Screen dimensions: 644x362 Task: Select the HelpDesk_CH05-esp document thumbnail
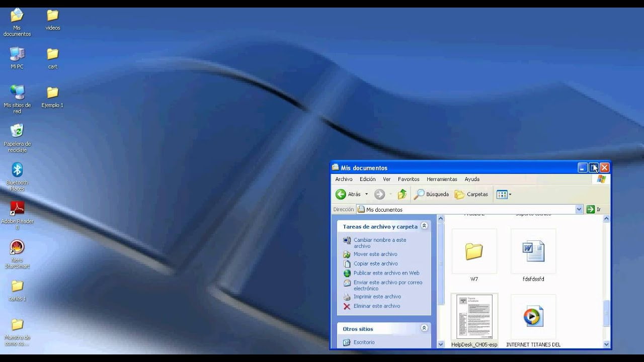(474, 321)
